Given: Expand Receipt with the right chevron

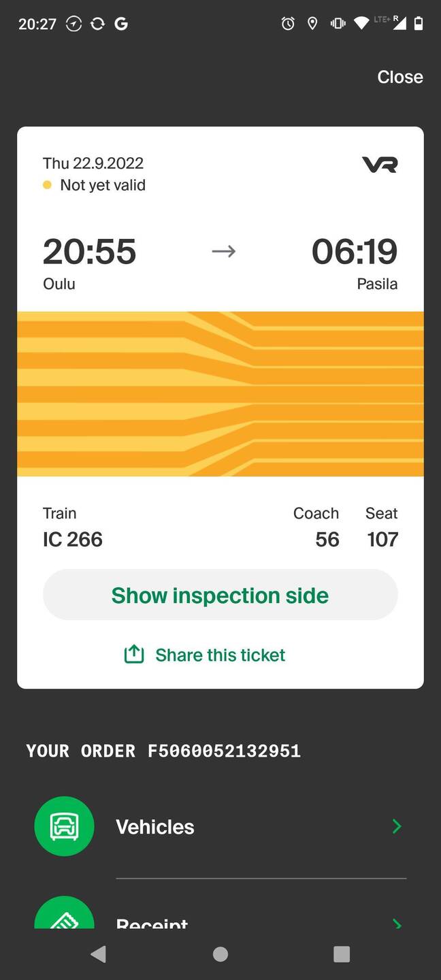Looking at the screenshot, I should 397,923.
